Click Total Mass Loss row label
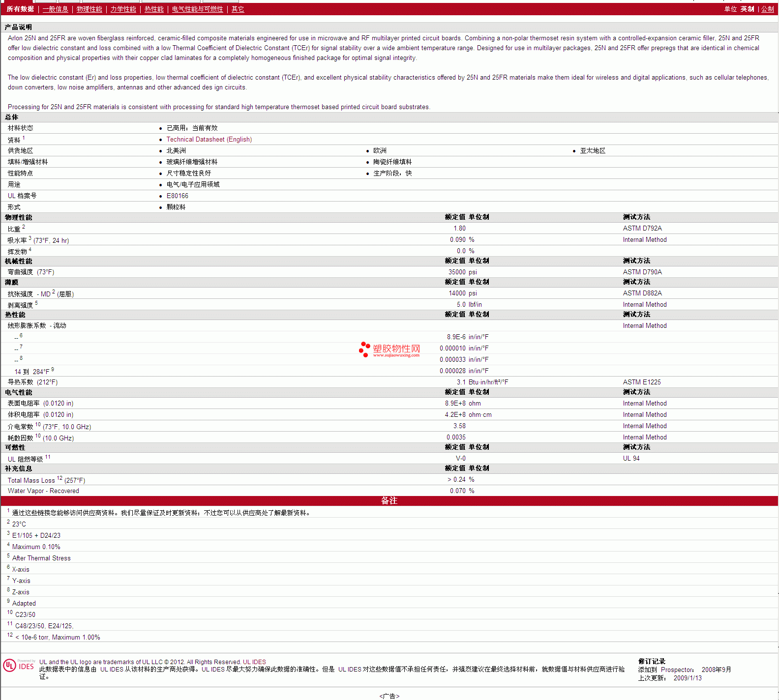This screenshot has height=700, width=779. coord(46,480)
